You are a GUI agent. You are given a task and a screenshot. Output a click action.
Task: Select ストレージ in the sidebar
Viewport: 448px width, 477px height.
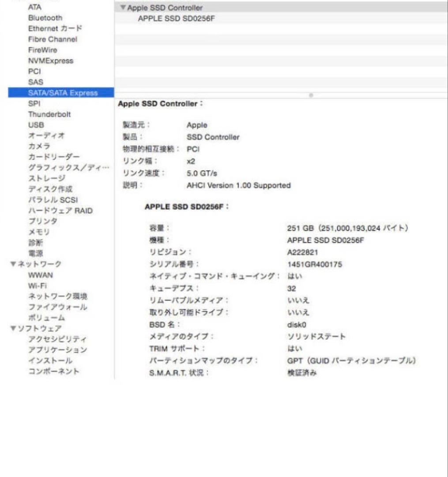47,178
